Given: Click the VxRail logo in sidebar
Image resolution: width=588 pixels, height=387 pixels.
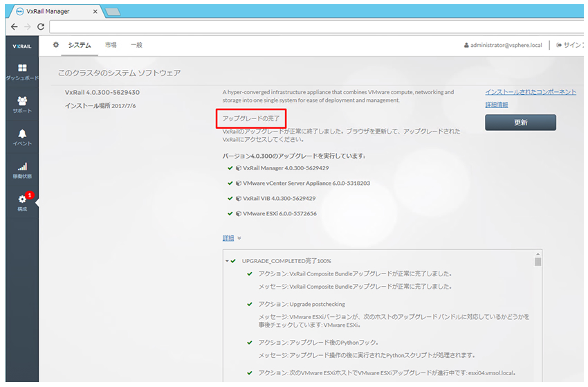Looking at the screenshot, I should (21, 46).
